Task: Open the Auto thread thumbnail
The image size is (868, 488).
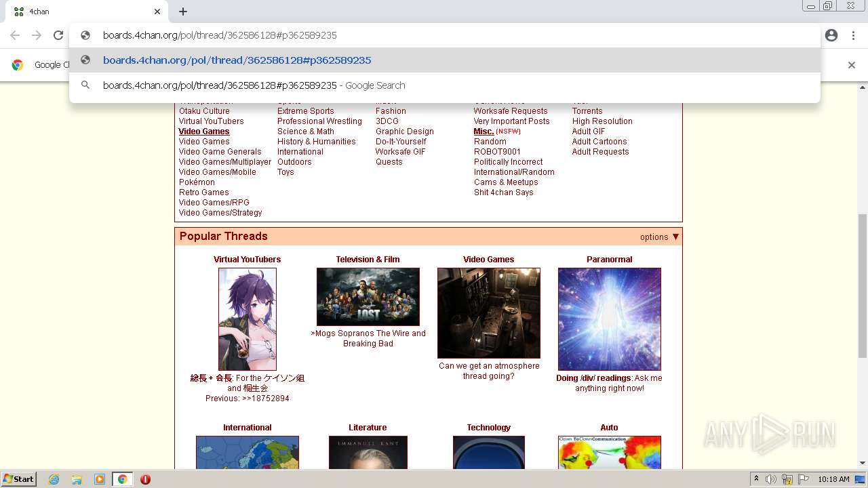Action: click(x=610, y=452)
